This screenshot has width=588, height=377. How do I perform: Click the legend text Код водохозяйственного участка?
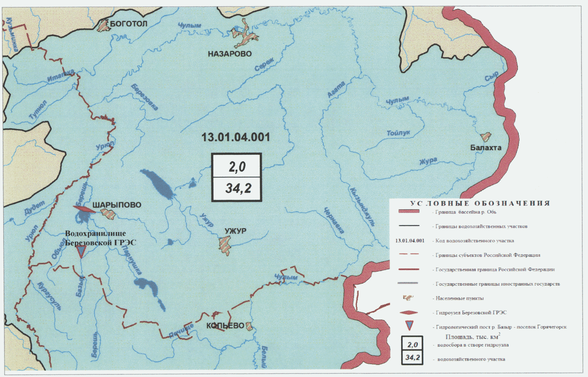pyautogui.click(x=475, y=241)
